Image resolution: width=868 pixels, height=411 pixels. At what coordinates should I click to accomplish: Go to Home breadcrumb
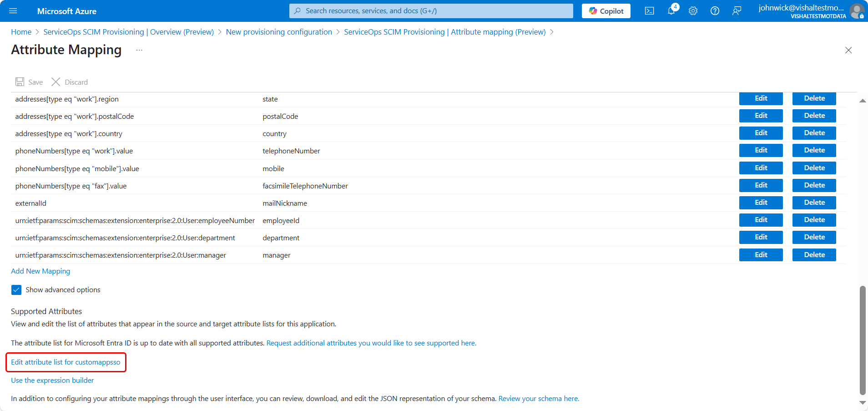[21, 32]
